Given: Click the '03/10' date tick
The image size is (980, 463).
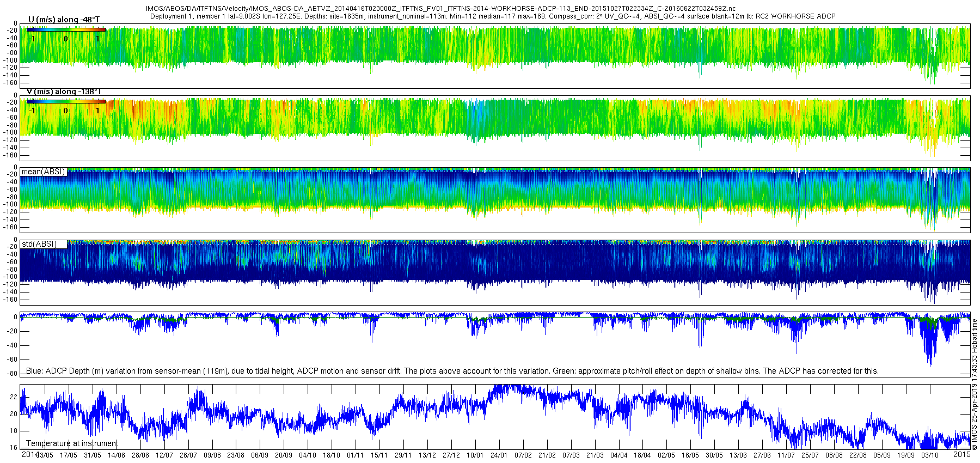Looking at the screenshot, I should pyautogui.click(x=930, y=455).
